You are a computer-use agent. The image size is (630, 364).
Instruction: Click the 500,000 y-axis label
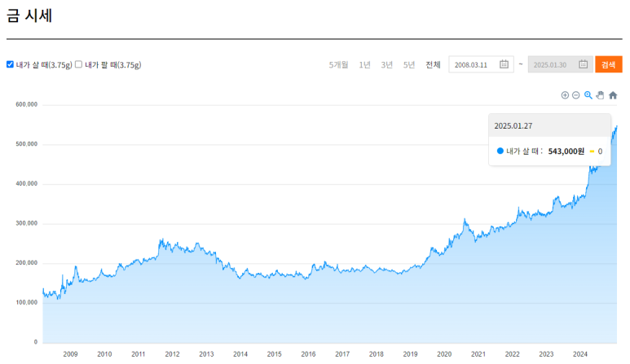click(x=27, y=144)
